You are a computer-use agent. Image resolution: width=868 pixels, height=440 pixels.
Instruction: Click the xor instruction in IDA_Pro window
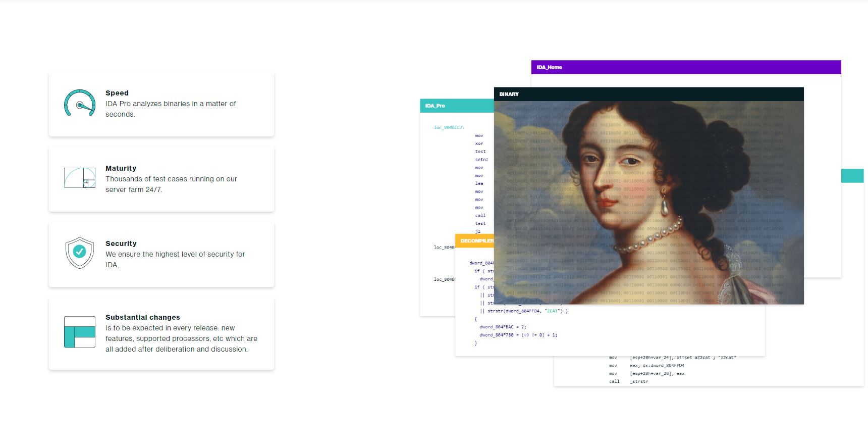click(479, 143)
